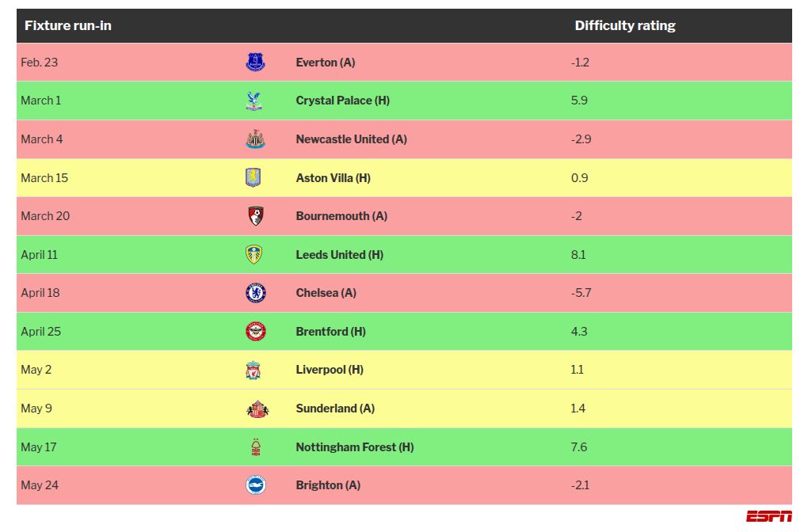The width and height of the screenshot is (808, 532).
Task: Click the Brighton club crest
Action: click(x=255, y=485)
